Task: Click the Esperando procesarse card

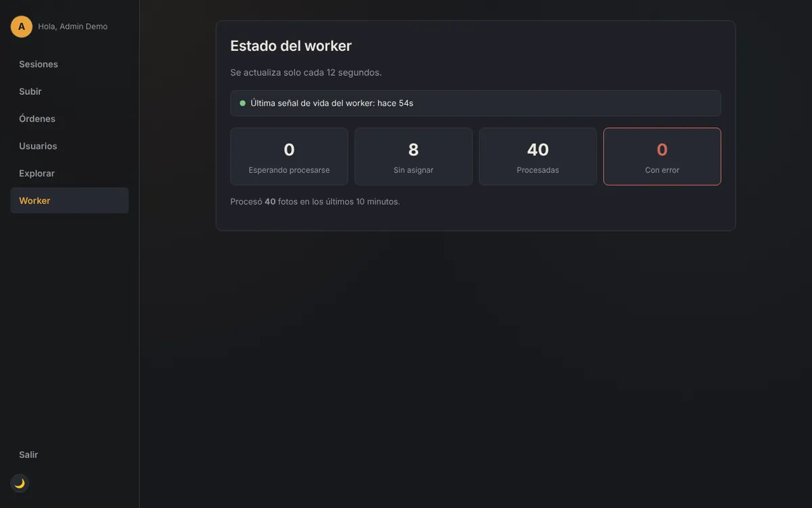Action: pos(289,156)
